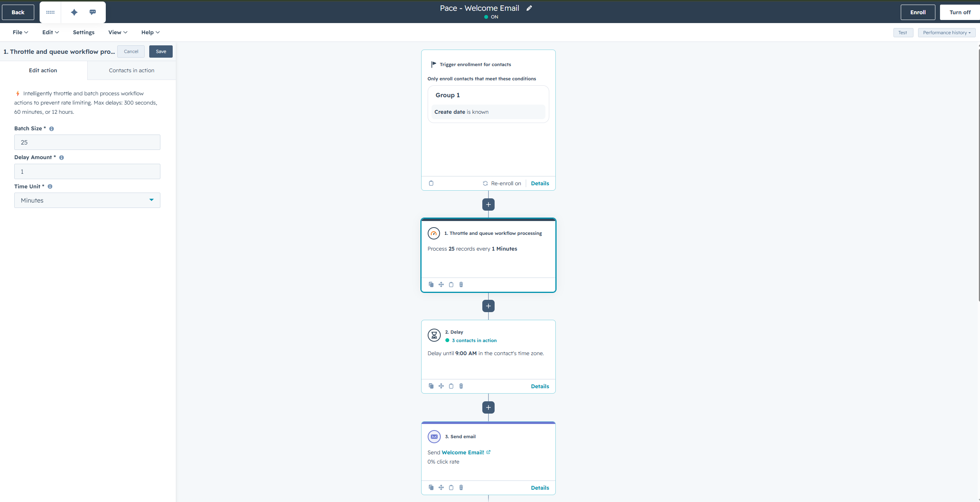This screenshot has height=502, width=980.
Task: Click Create date is known filter
Action: [x=488, y=112]
